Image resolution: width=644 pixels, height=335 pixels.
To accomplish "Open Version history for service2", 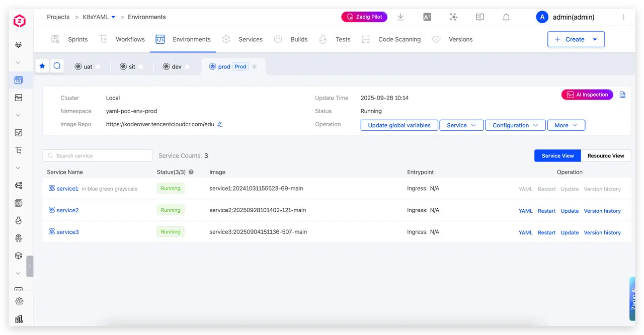I will click(602, 211).
